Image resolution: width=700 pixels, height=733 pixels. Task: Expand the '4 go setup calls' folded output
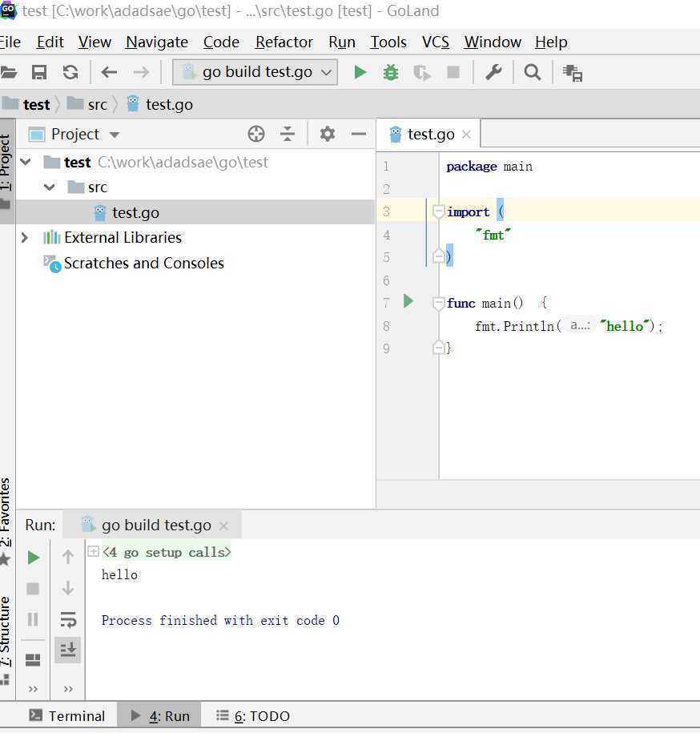click(93, 552)
